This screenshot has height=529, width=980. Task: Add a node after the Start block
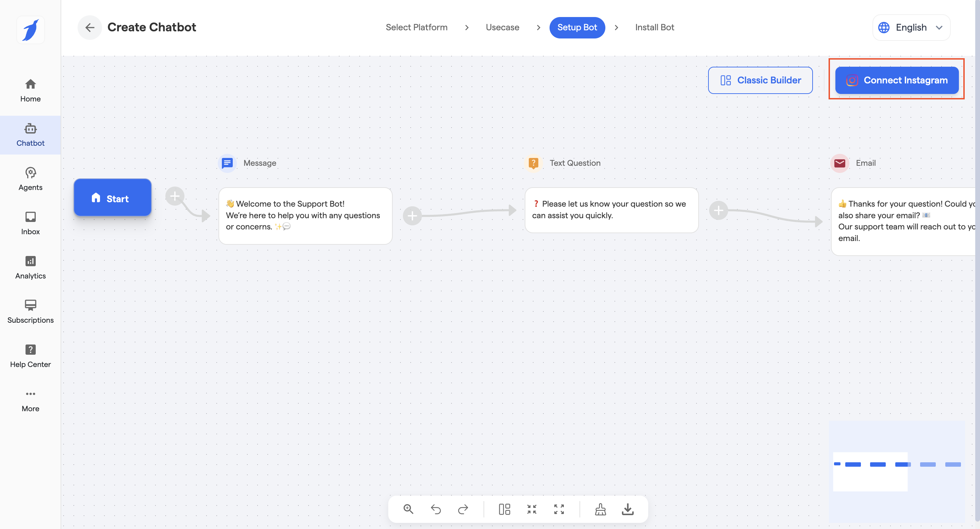coord(175,196)
